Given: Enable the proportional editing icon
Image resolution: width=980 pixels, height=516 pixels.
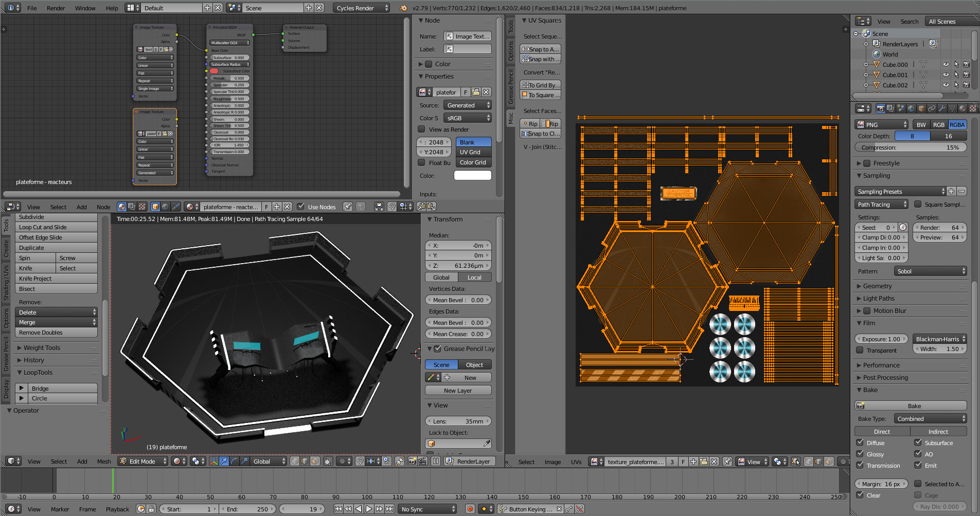Looking at the screenshot, I should coord(342,461).
